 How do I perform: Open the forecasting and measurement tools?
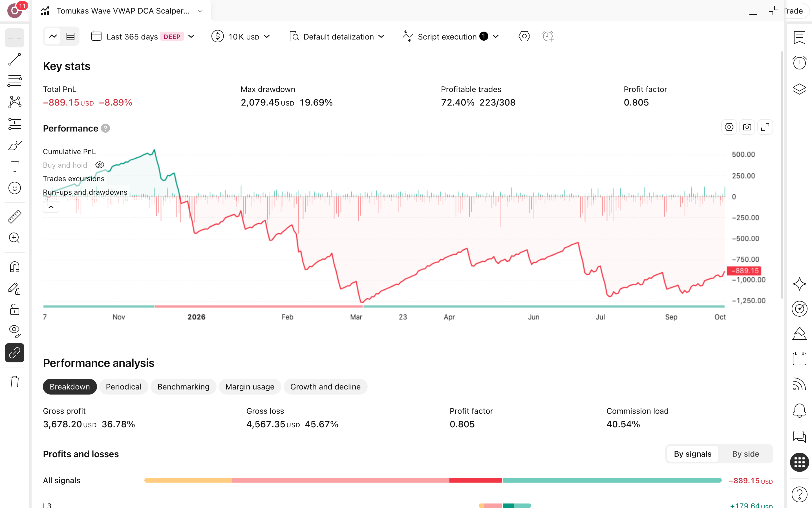(15, 124)
